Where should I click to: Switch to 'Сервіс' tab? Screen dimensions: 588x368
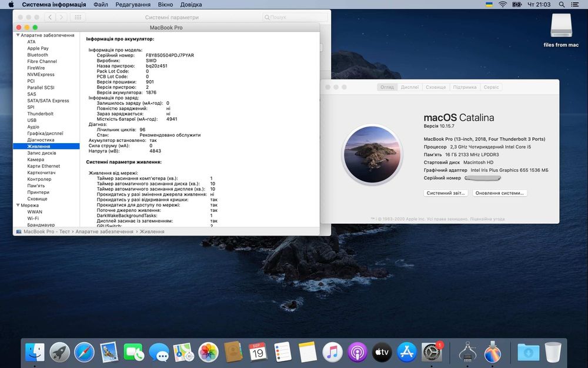coord(491,87)
